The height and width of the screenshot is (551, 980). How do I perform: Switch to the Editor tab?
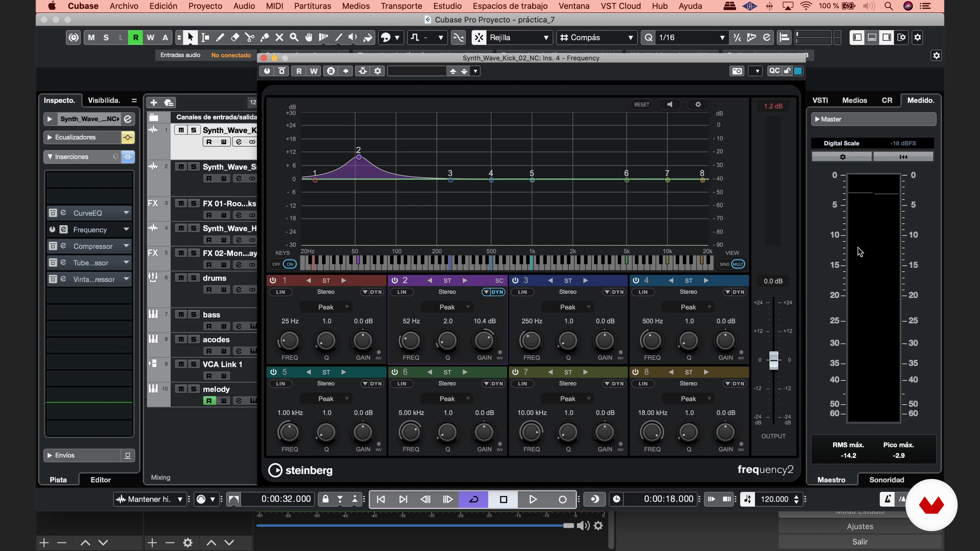(101, 480)
